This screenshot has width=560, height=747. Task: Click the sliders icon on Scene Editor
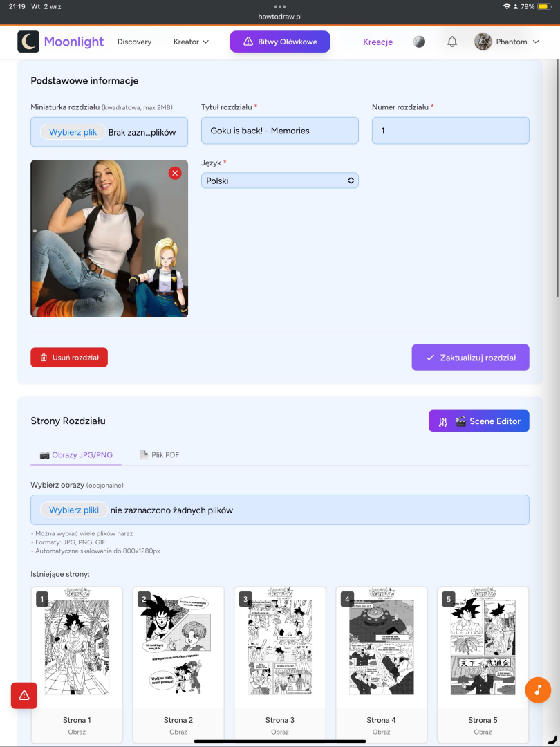click(x=443, y=421)
